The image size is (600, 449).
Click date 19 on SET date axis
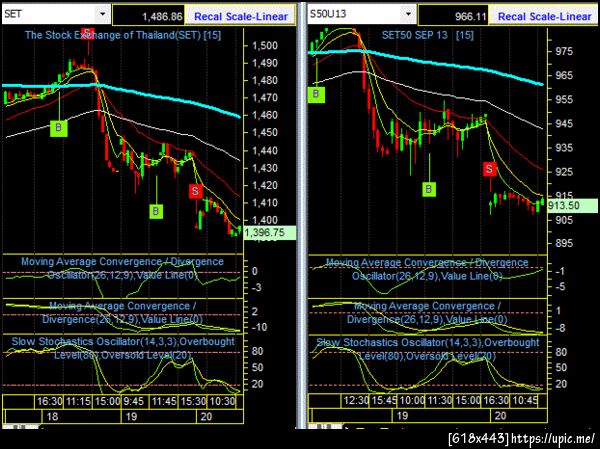coord(131,416)
